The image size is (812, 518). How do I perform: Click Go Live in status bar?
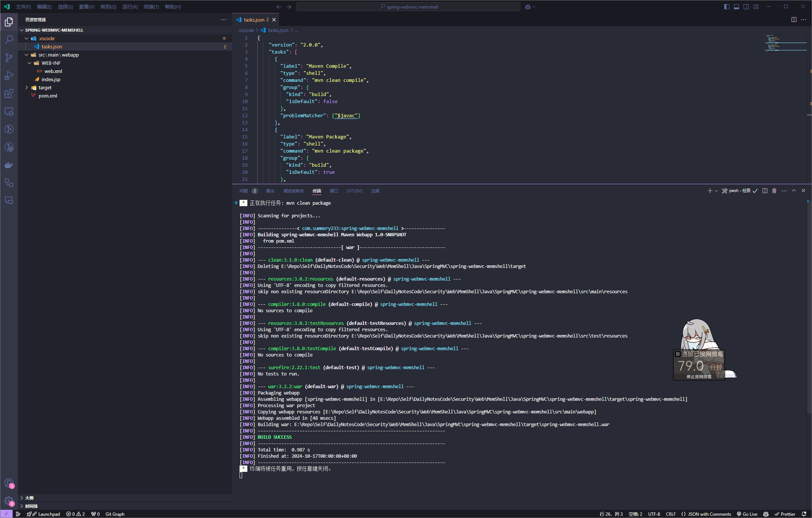pyautogui.click(x=747, y=514)
